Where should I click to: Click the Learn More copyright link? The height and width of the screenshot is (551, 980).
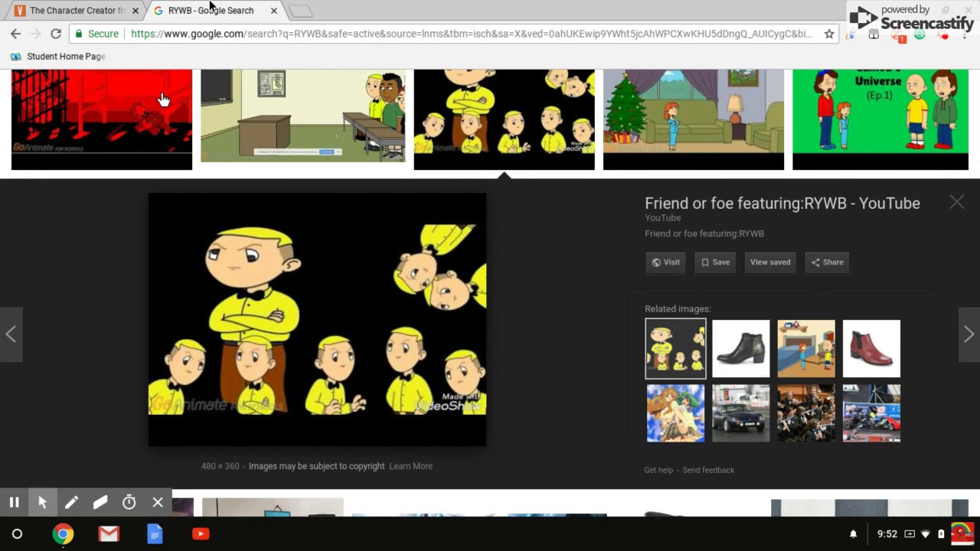410,466
